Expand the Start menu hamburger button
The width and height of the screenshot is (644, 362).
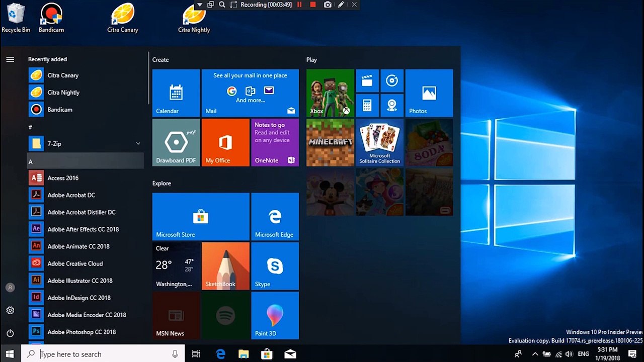tap(10, 59)
